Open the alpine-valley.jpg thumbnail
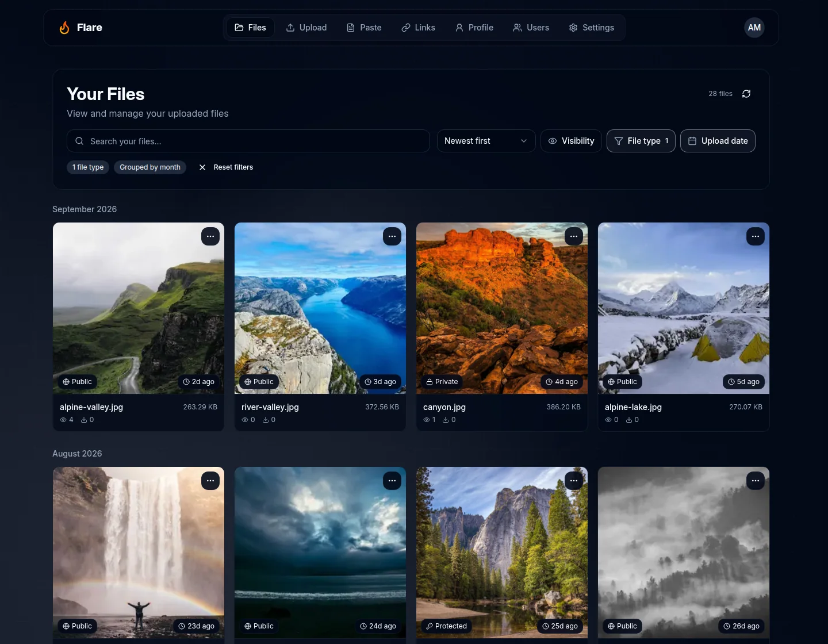Viewport: 828px width, 644px height. click(x=139, y=308)
